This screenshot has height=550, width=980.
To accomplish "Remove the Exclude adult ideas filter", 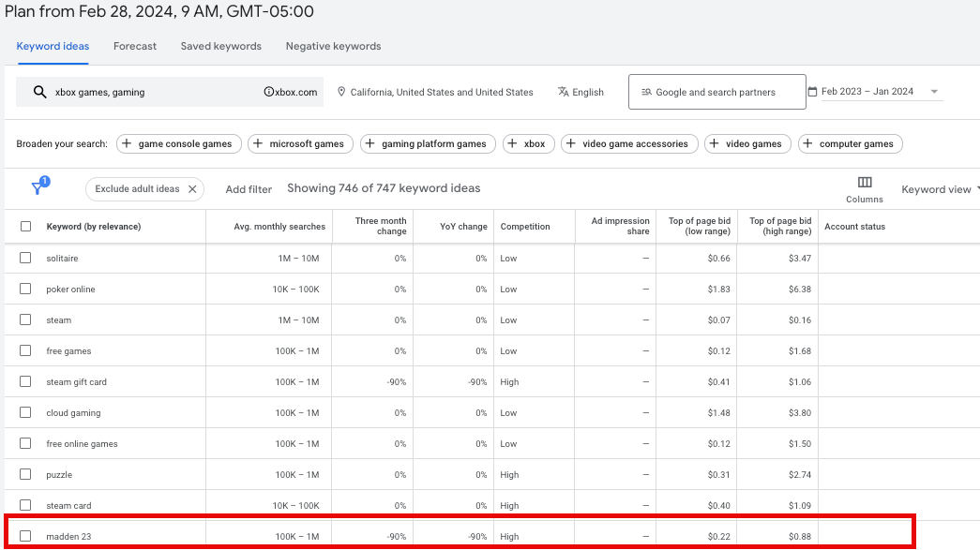I will [x=192, y=189].
